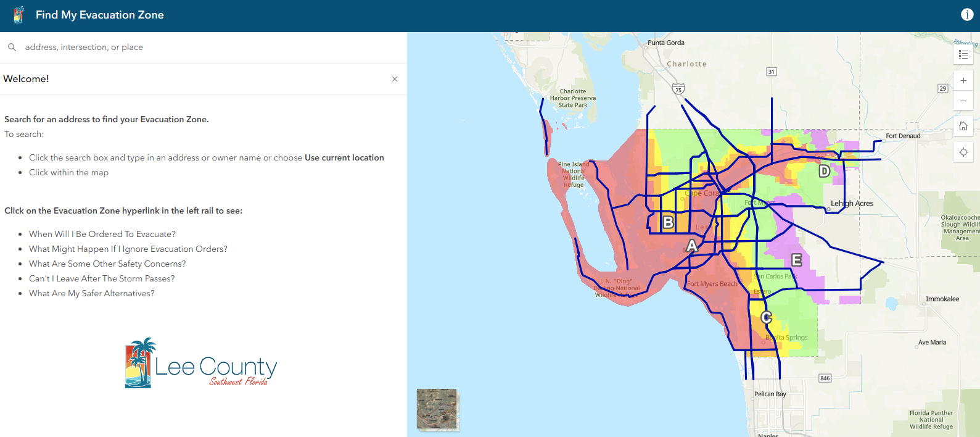The image size is (980, 437).
Task: Return map to default home extent
Action: click(x=963, y=126)
